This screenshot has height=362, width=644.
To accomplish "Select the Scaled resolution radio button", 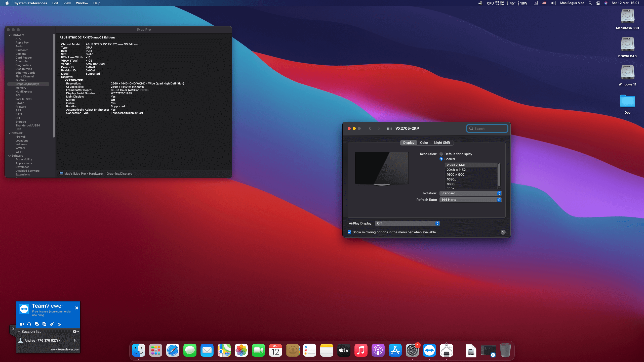I will tap(441, 159).
